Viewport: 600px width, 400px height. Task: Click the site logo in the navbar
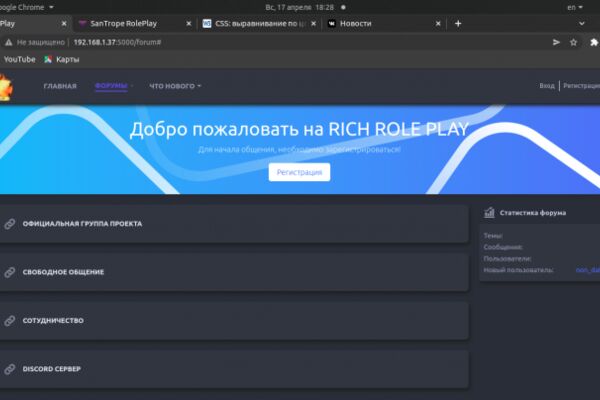coord(6,87)
